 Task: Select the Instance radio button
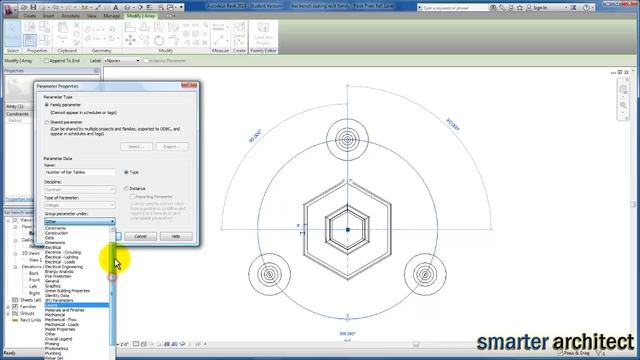[x=126, y=189]
